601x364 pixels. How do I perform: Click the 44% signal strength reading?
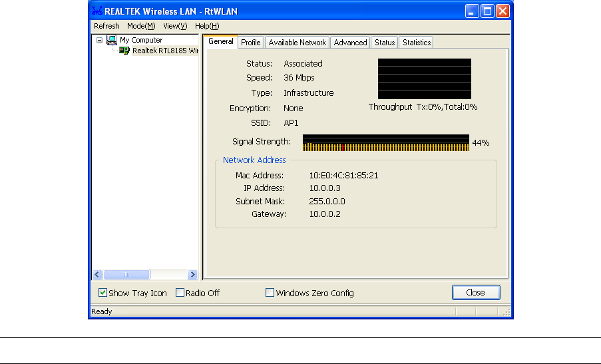click(481, 143)
